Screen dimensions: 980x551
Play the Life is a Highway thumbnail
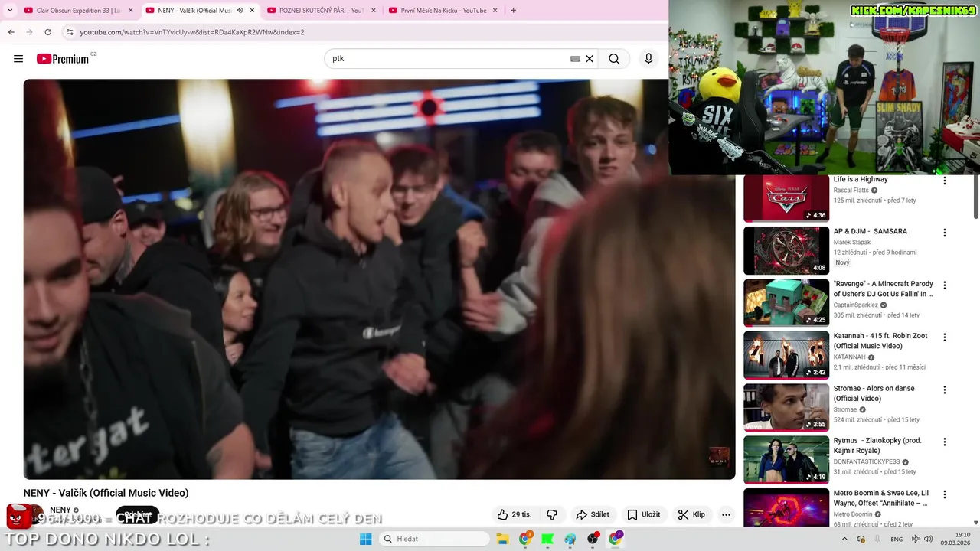pos(786,198)
